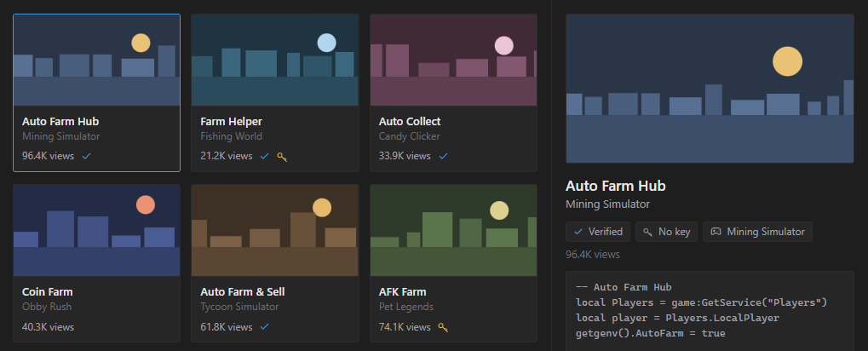Click the verified checkmark on Auto Collect card
The image size is (868, 351).
click(x=443, y=156)
